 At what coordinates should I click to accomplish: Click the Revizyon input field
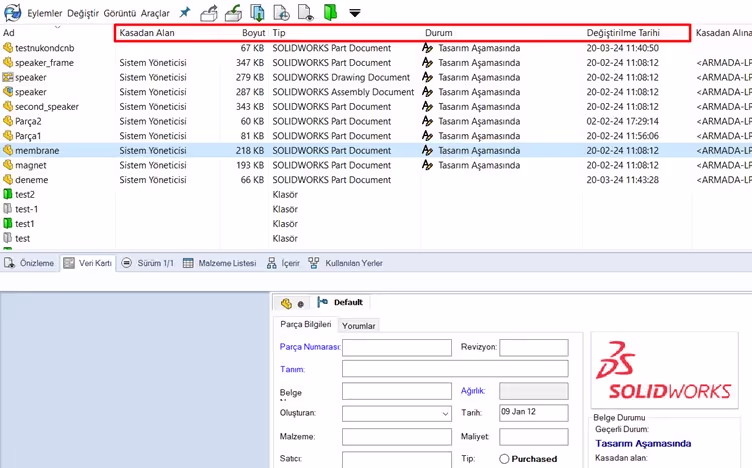534,348
